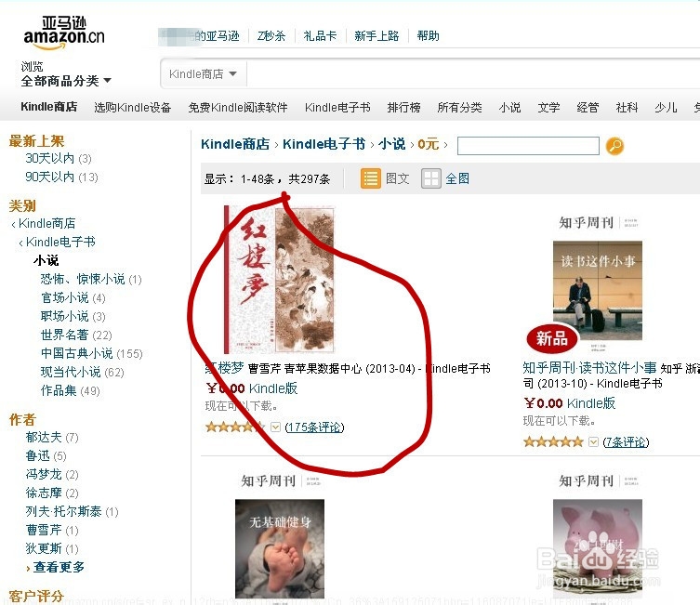This screenshot has height=605, width=700.
Task: Select the 排行榜 navigation tab
Action: click(403, 108)
